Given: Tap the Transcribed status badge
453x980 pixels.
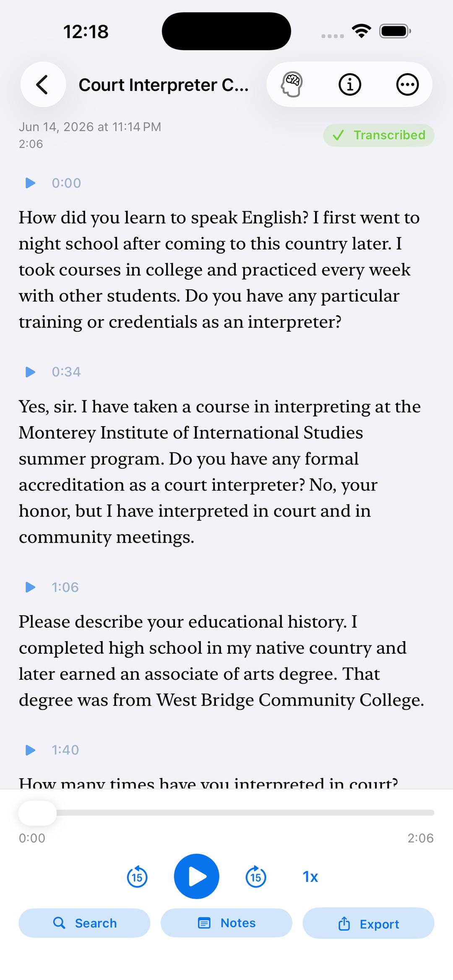Looking at the screenshot, I should click(x=379, y=135).
